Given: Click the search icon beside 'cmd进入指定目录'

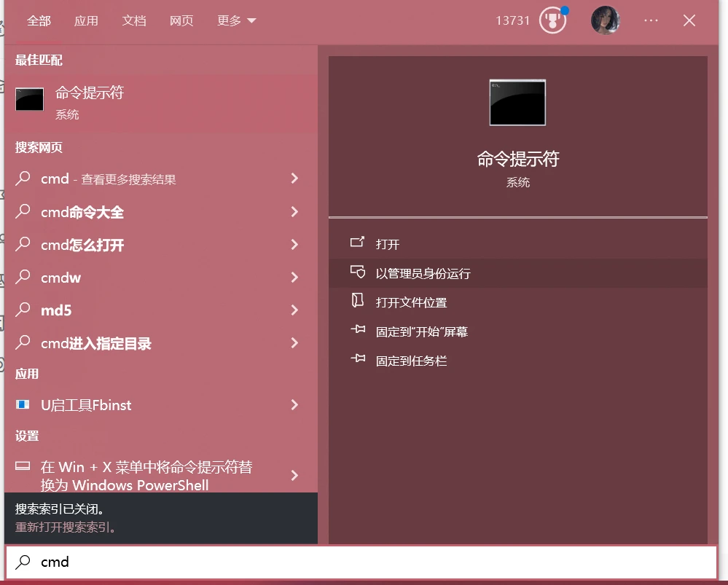Looking at the screenshot, I should click(x=23, y=342).
